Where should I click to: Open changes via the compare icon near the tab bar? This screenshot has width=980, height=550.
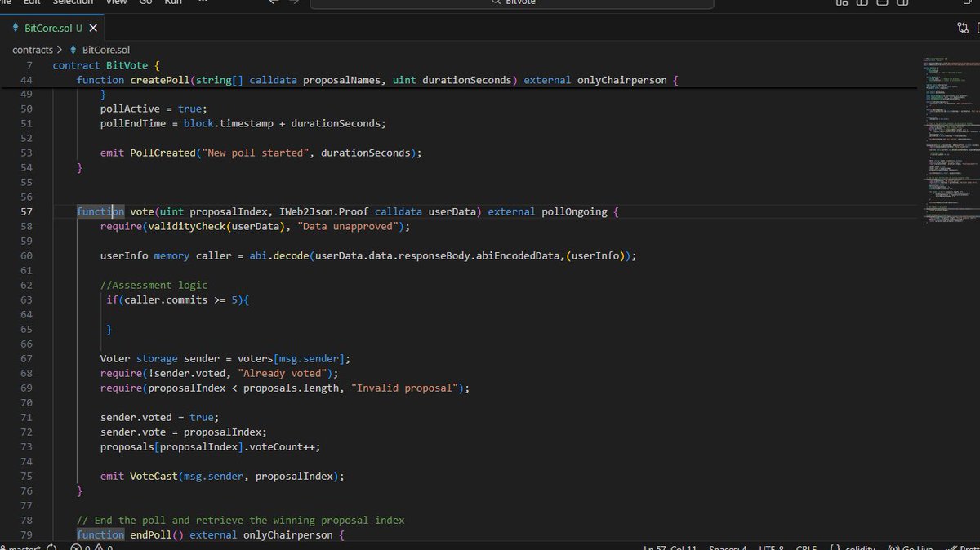962,28
